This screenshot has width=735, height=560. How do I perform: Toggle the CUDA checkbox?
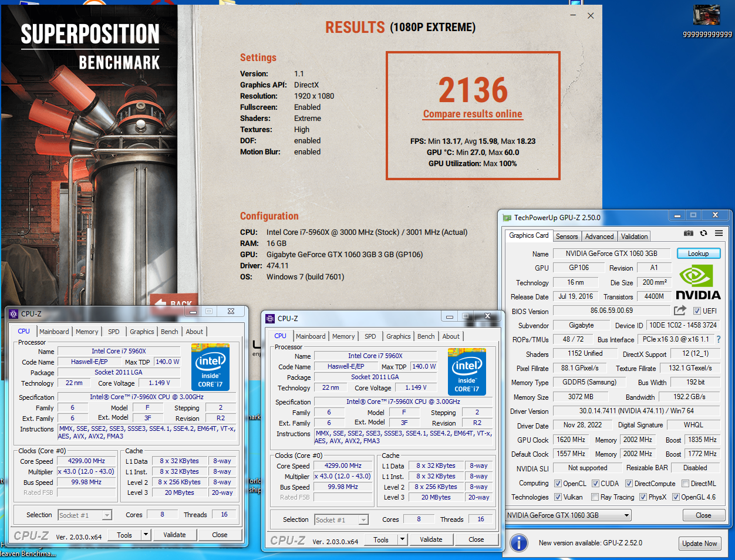tap(595, 484)
